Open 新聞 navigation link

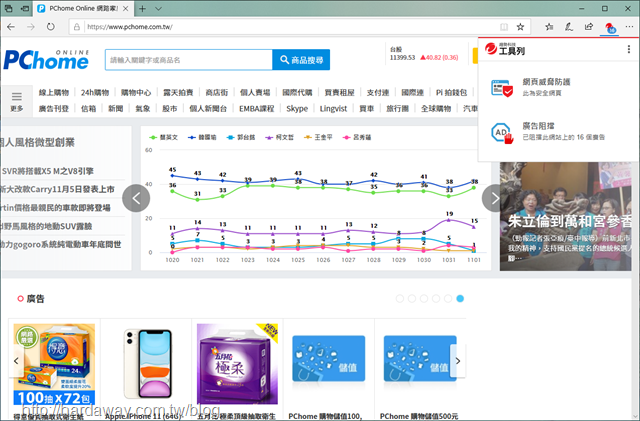tap(116, 109)
